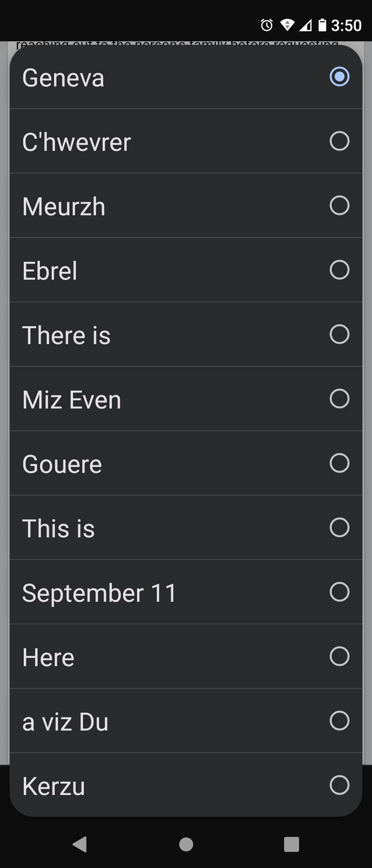Pick the Miz Even radio button
Image resolution: width=372 pixels, height=868 pixels.
339,399
